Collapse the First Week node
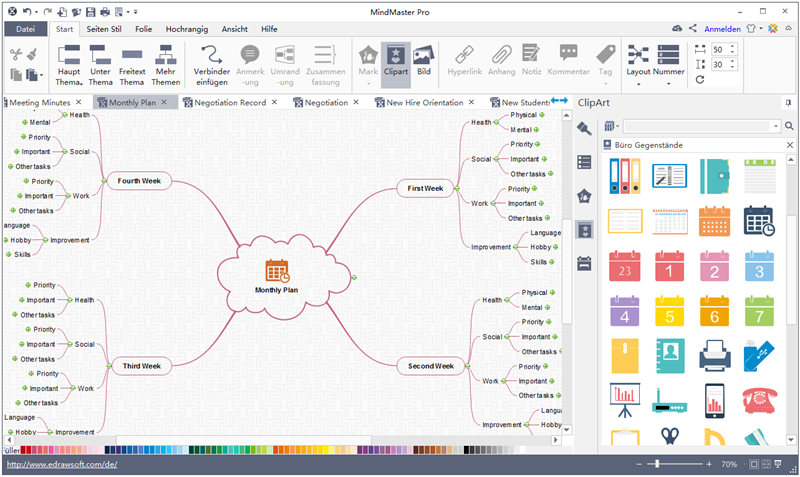Viewport: 800px width, 477px height. [x=455, y=188]
